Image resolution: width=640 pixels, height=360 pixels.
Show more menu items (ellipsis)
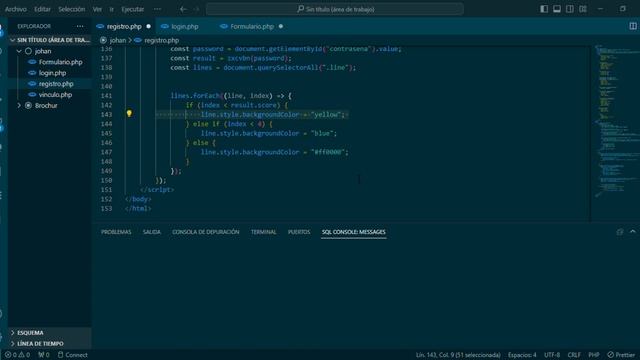click(x=157, y=9)
